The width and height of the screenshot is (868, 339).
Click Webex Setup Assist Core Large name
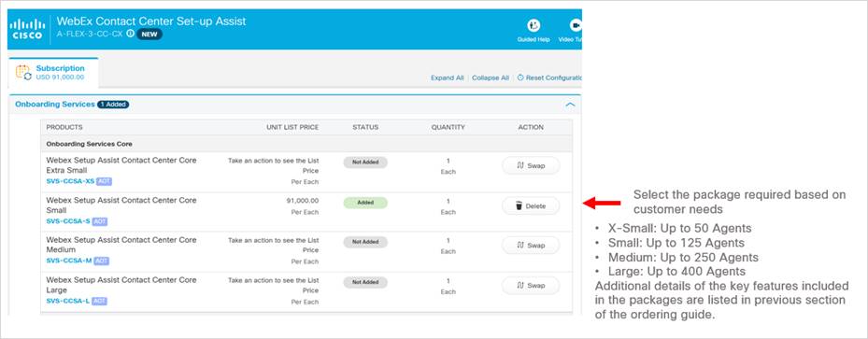121,285
